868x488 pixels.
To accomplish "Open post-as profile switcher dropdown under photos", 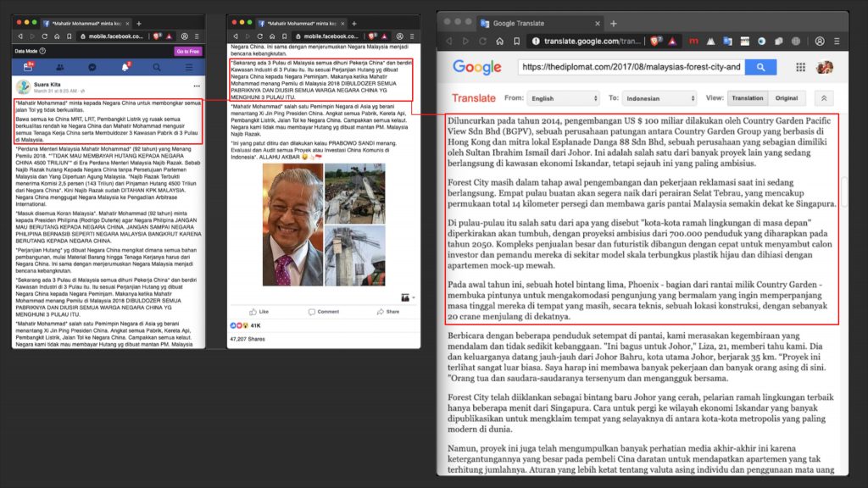I will [x=408, y=297].
